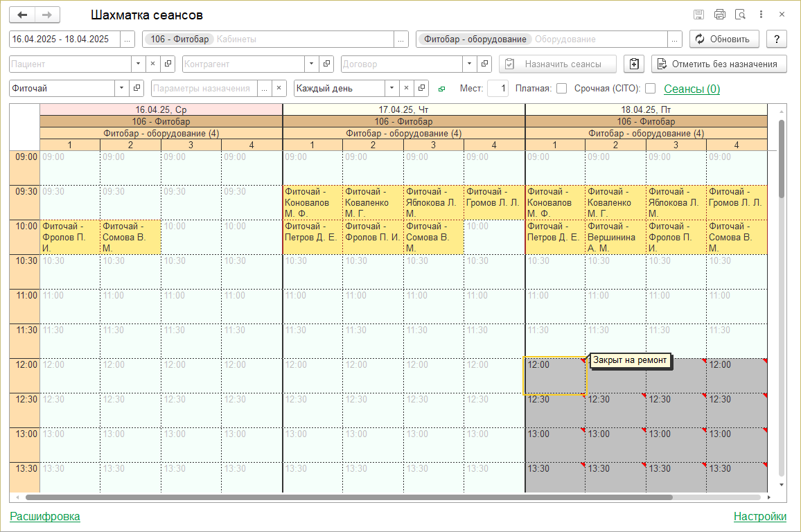
Task: Click the 11:00 row time header
Action: [x=24, y=306]
